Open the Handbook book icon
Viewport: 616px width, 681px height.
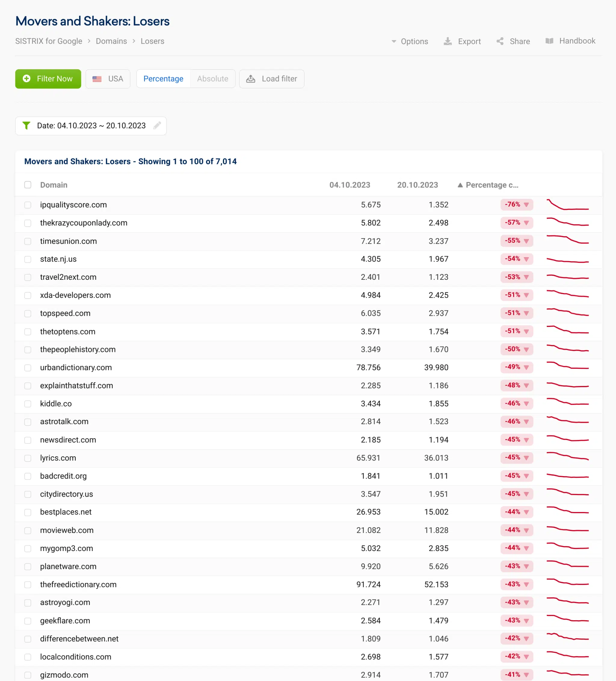(x=550, y=41)
